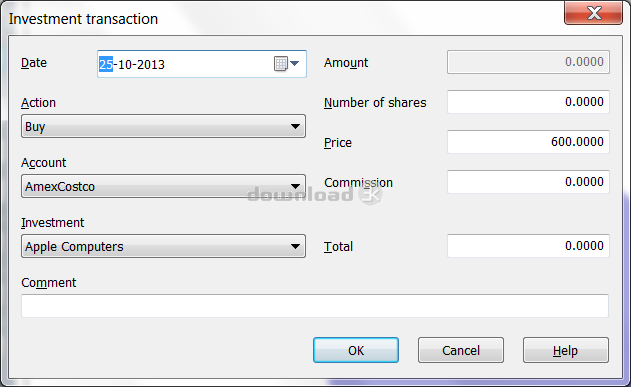This screenshot has width=631, height=387.
Task: Click the Number of shares label
Action: click(375, 103)
